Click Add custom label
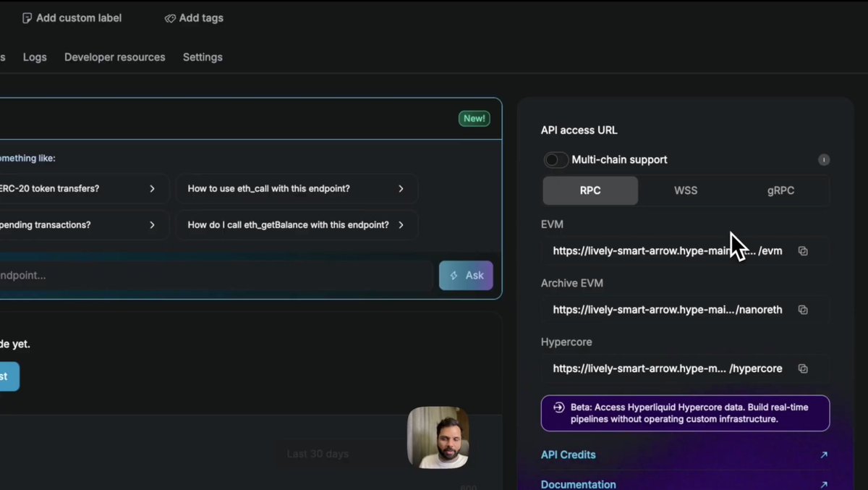The image size is (868, 490). pos(72,18)
